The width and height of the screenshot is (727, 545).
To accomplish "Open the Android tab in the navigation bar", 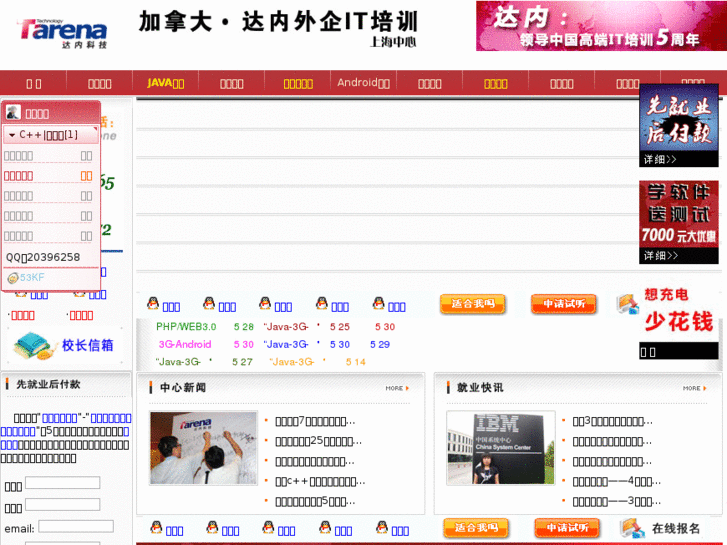I will (363, 83).
